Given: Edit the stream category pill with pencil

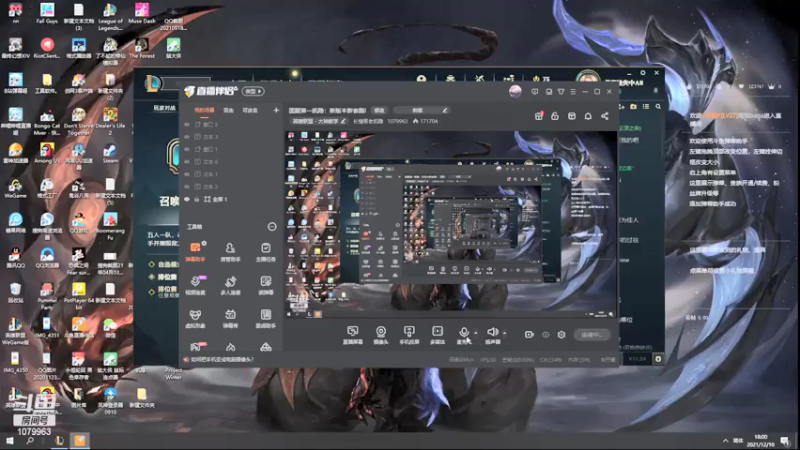Looking at the screenshot, I should pyautogui.click(x=319, y=121).
